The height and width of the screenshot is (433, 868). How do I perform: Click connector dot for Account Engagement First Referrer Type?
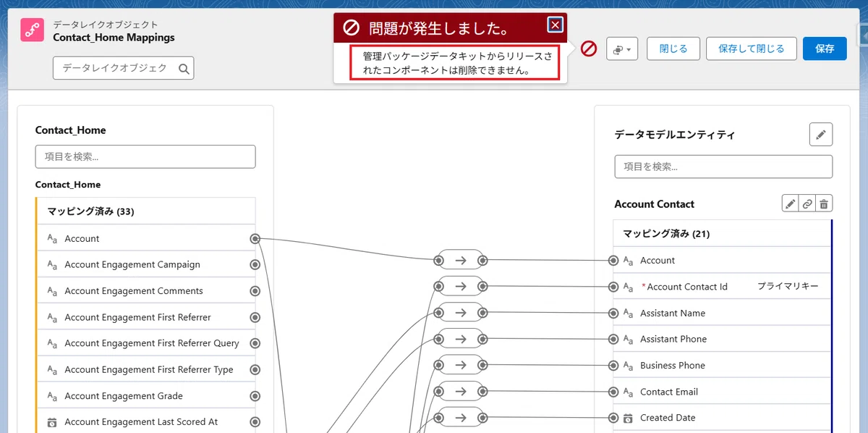tap(255, 369)
